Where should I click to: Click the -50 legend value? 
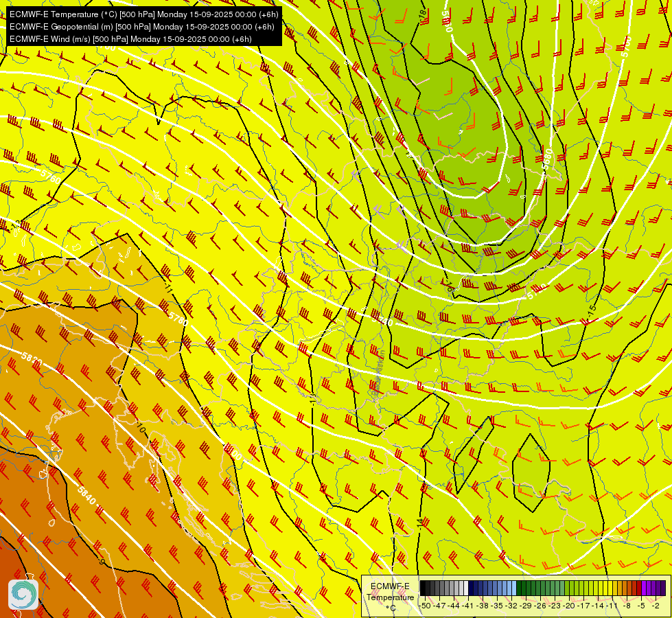click(425, 606)
